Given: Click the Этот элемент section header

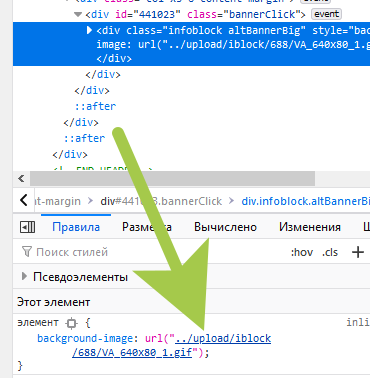Looking at the screenshot, I should coord(191,302).
